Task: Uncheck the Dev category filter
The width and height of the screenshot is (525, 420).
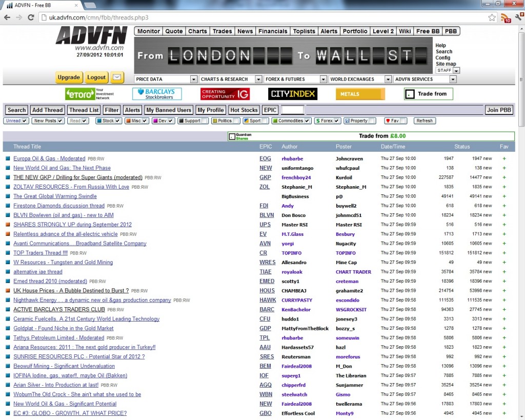Action: (170, 121)
